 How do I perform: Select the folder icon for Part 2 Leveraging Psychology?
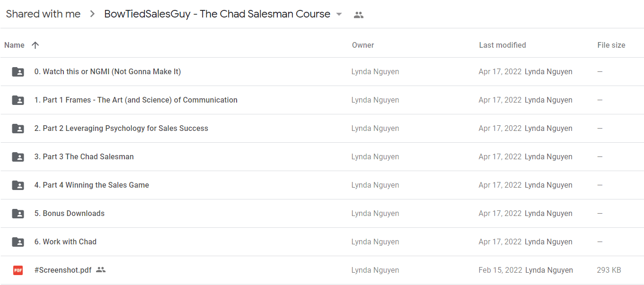[x=18, y=129]
